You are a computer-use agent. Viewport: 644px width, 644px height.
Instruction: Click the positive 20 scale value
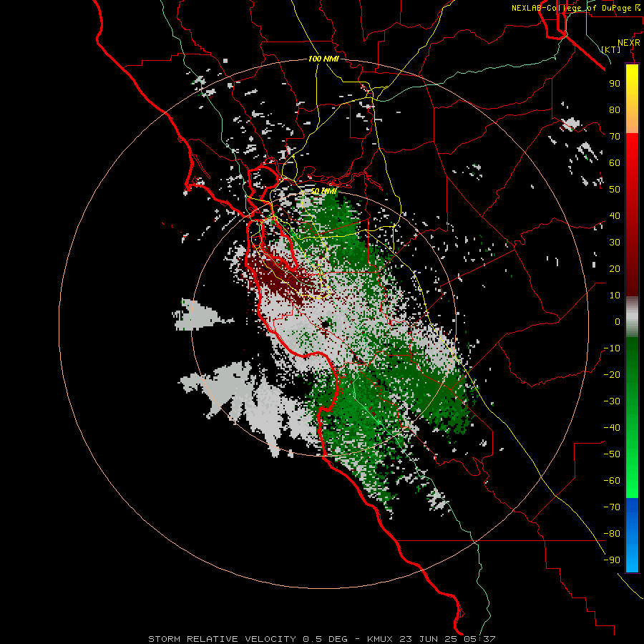[615, 268]
